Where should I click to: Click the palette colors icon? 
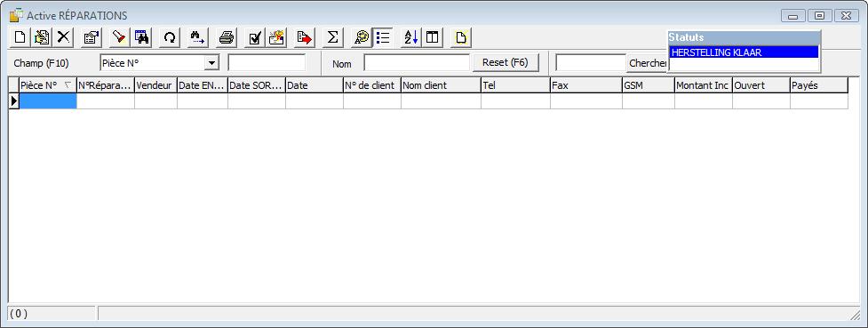coord(361,37)
